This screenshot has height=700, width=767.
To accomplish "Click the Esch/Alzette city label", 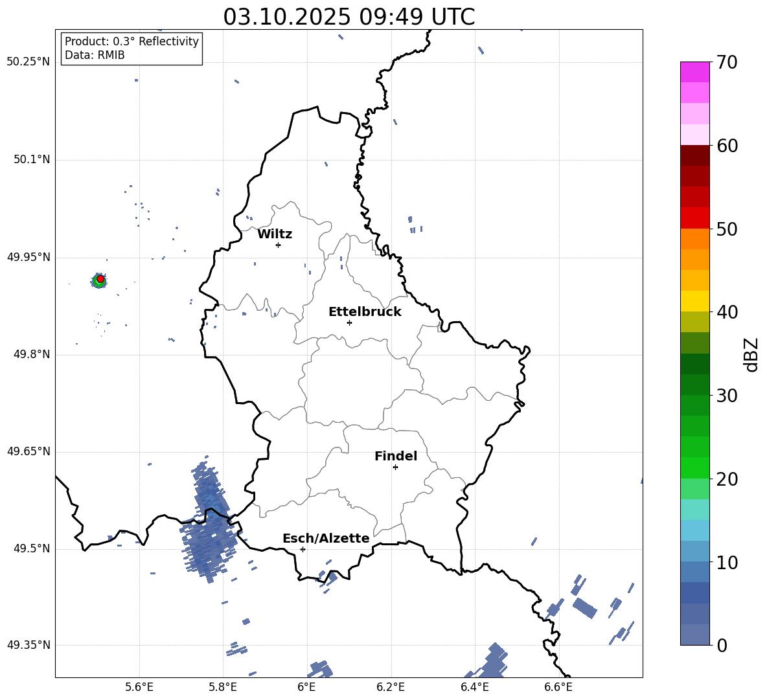I will [326, 538].
